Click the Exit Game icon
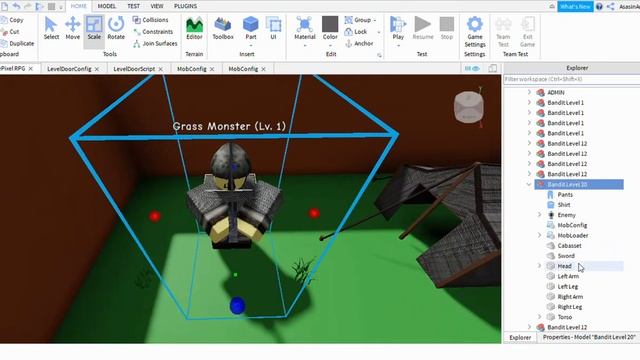The image size is (640, 360). point(527,32)
